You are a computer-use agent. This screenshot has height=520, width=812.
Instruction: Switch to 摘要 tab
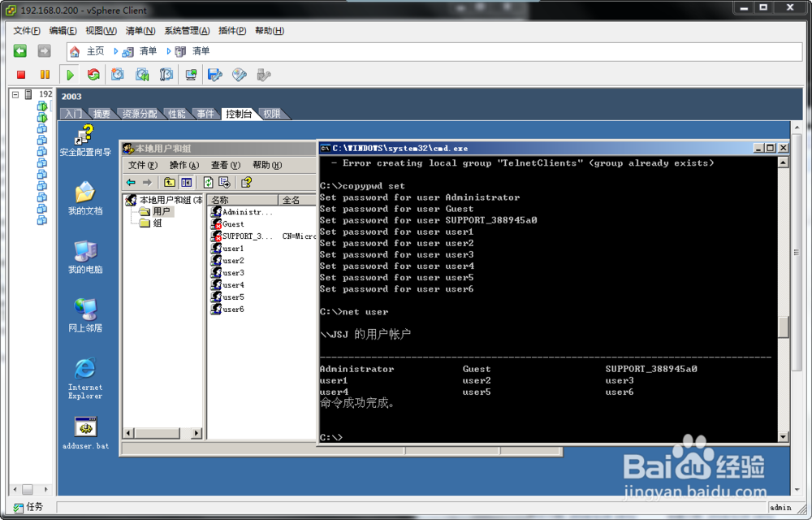point(101,114)
